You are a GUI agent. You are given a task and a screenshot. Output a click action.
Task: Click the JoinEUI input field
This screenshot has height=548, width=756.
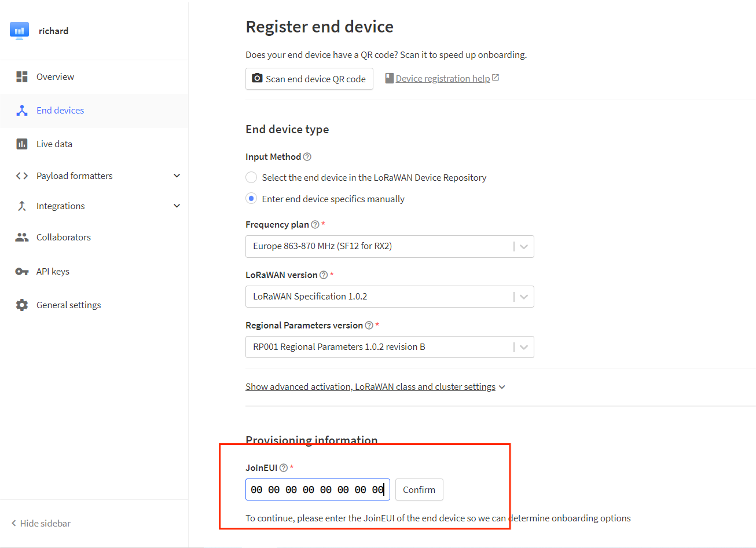[317, 490]
